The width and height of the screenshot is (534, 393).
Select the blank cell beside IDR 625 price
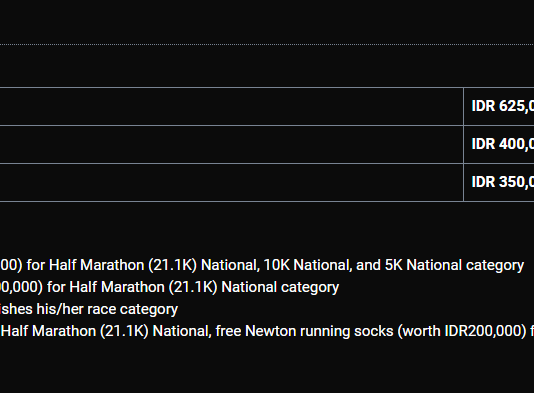231,107
